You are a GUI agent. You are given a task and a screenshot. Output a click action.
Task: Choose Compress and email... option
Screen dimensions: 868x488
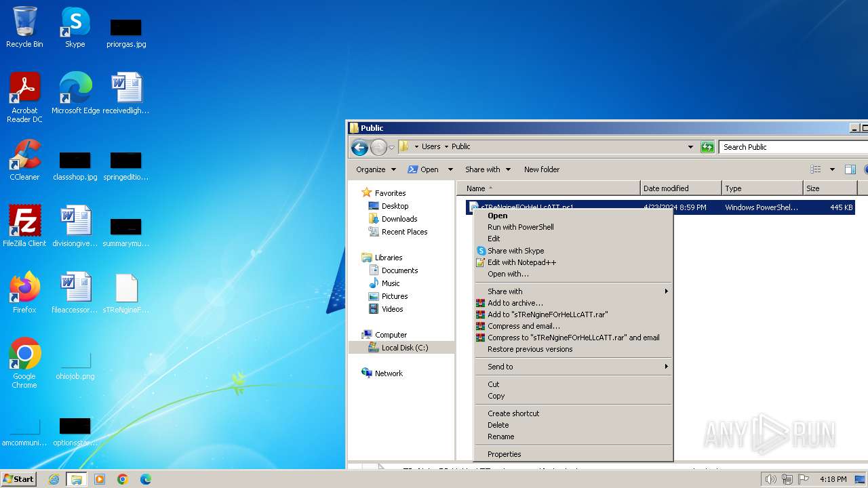(x=573, y=326)
